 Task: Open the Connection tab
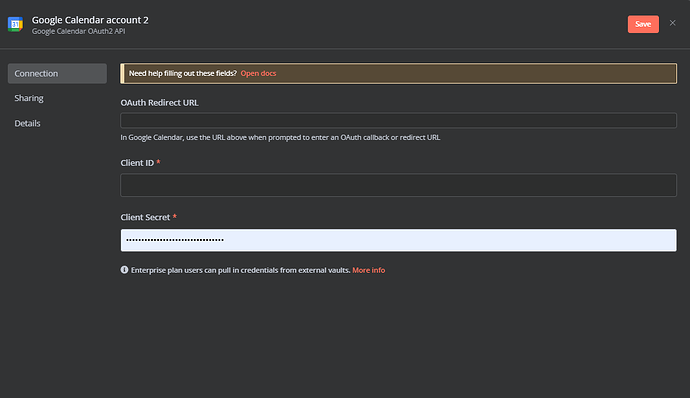tap(57, 74)
